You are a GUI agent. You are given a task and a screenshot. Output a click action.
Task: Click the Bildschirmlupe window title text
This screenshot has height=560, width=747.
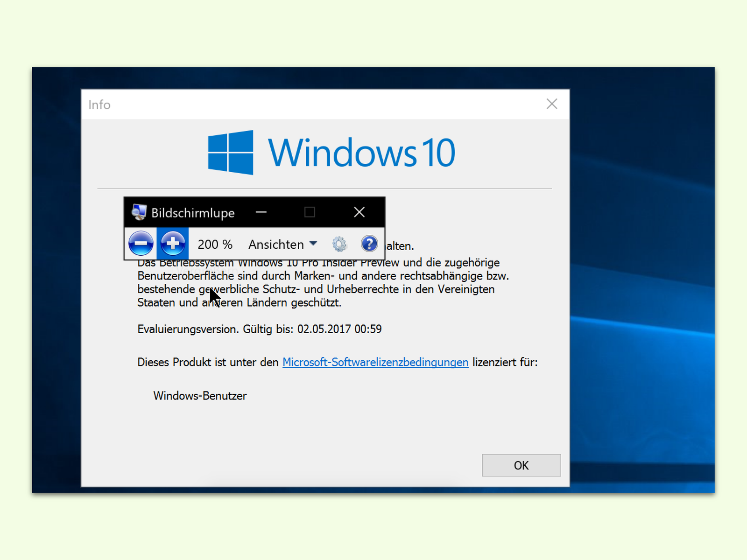193,213
